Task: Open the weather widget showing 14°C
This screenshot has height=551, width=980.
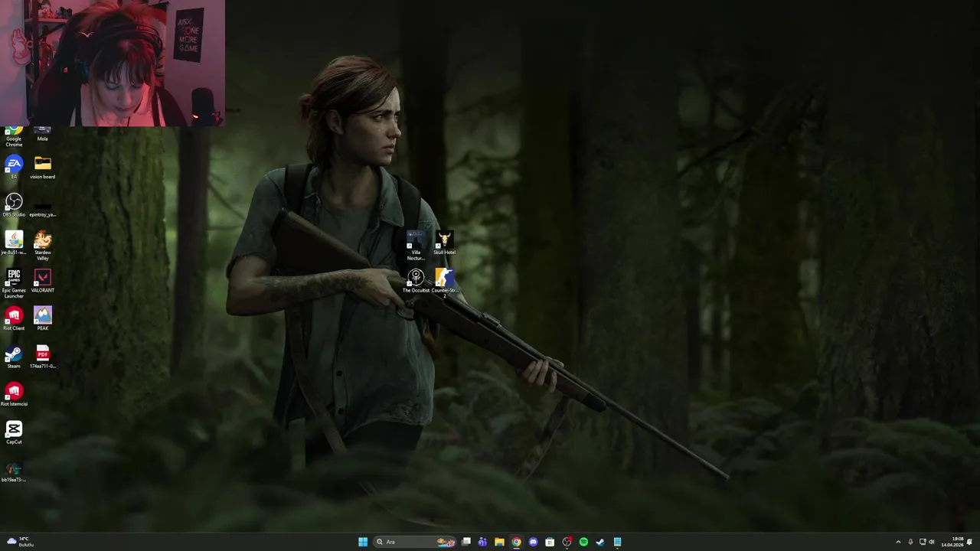Action: tap(21, 542)
